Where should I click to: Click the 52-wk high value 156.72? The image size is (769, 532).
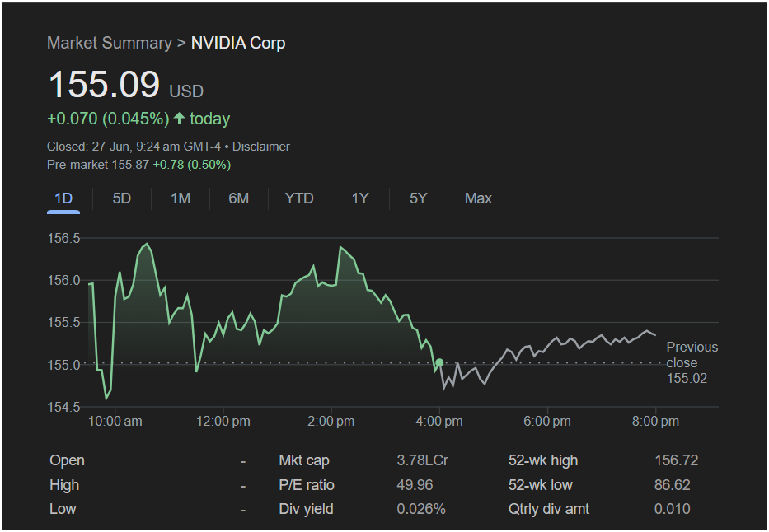pyautogui.click(x=672, y=460)
